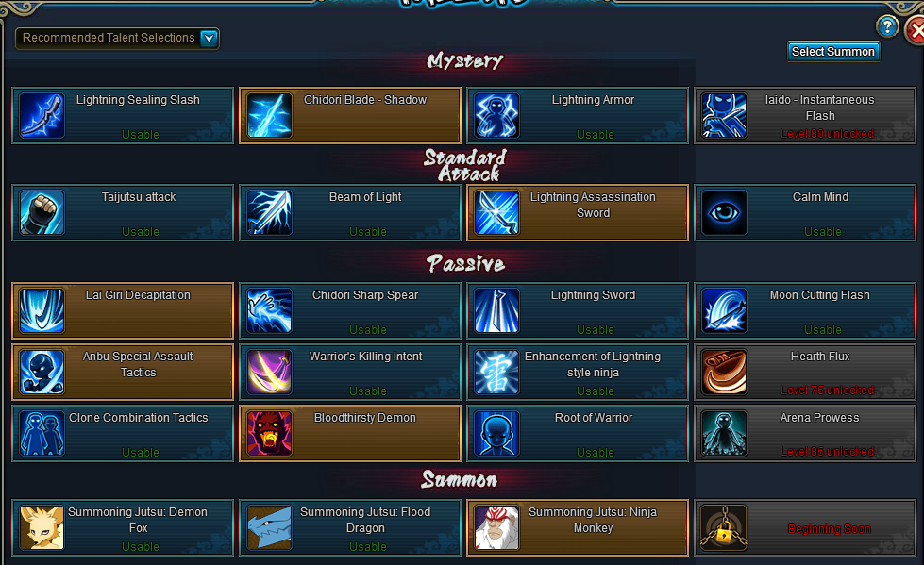The height and width of the screenshot is (565, 924).
Task: Click the locked Beginning Soon summon slot
Action: (x=805, y=528)
